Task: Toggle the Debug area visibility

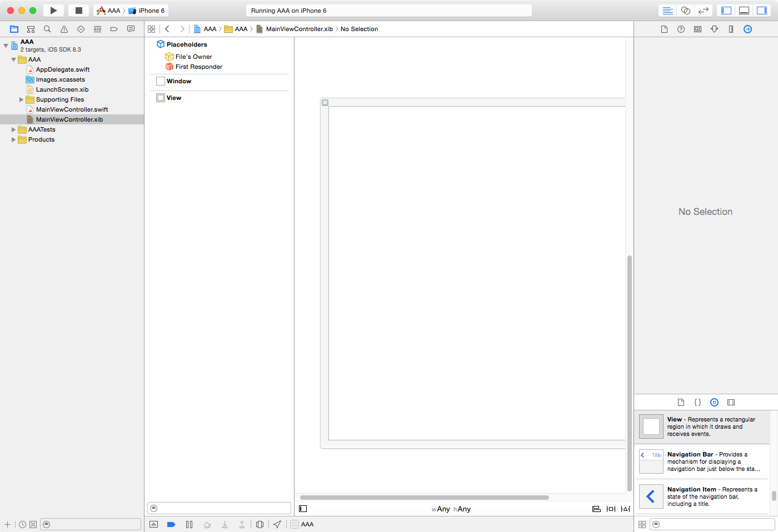Action: [x=744, y=11]
